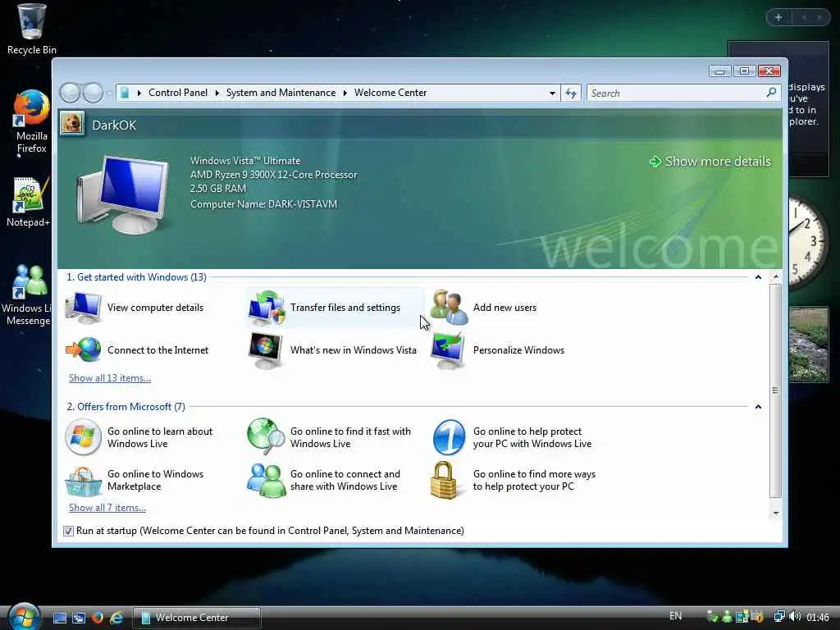The height and width of the screenshot is (630, 840).
Task: Click Control Panel in the breadcrumb
Action: (x=178, y=93)
